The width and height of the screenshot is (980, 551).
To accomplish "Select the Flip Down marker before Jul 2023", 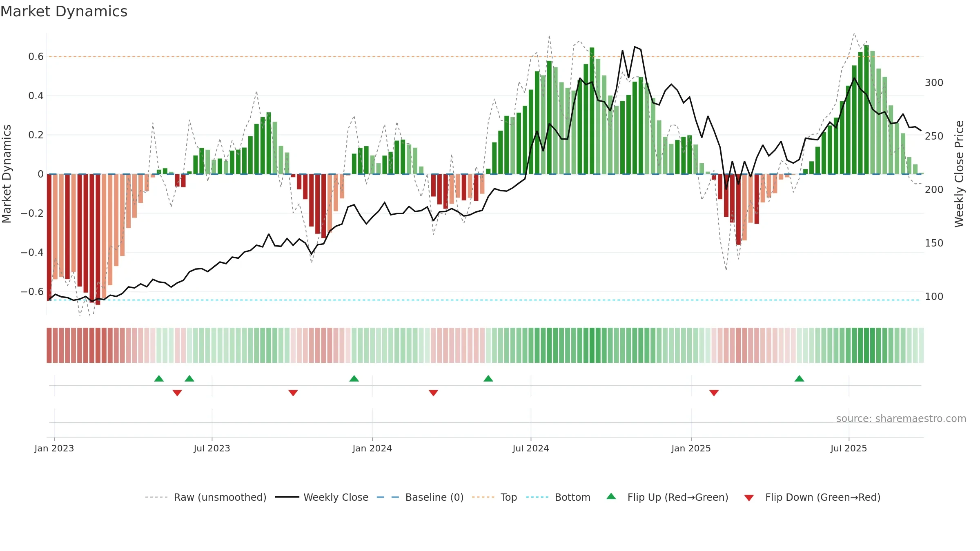I will point(177,393).
